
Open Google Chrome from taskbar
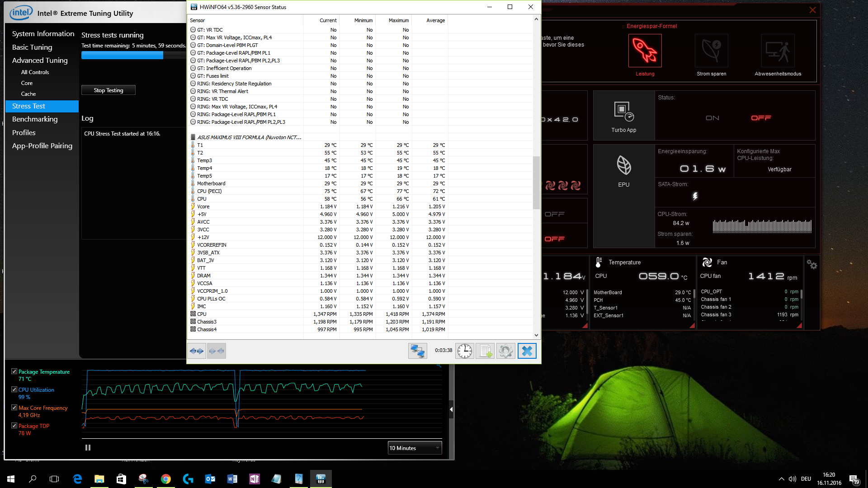point(166,479)
